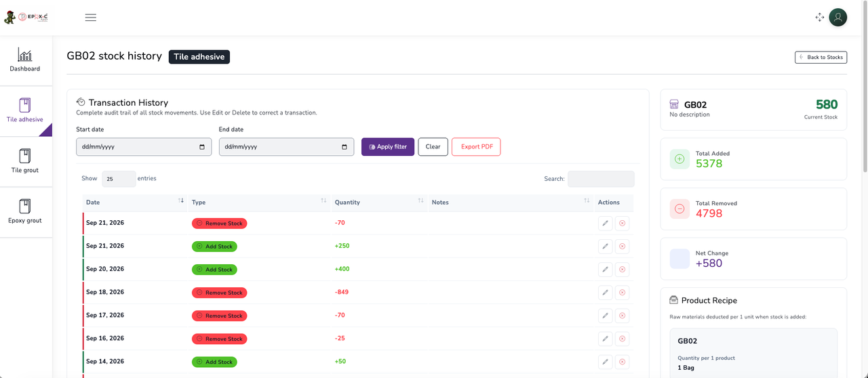Screen dimensions: 868x378
Task: Focus the End date field
Action: [286, 147]
